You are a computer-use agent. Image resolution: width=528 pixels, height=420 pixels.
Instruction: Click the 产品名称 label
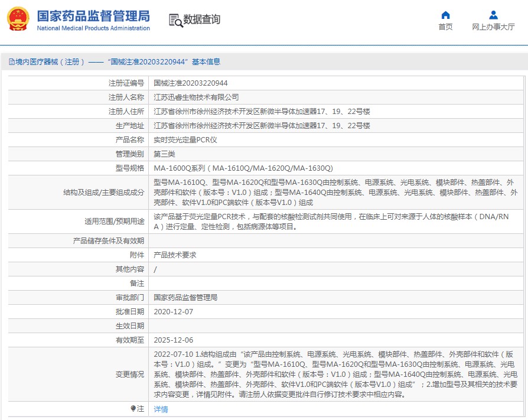click(x=130, y=140)
